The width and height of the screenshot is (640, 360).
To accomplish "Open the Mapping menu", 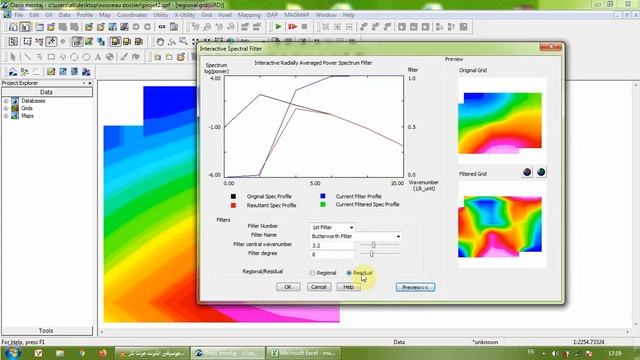I will [x=249, y=15].
